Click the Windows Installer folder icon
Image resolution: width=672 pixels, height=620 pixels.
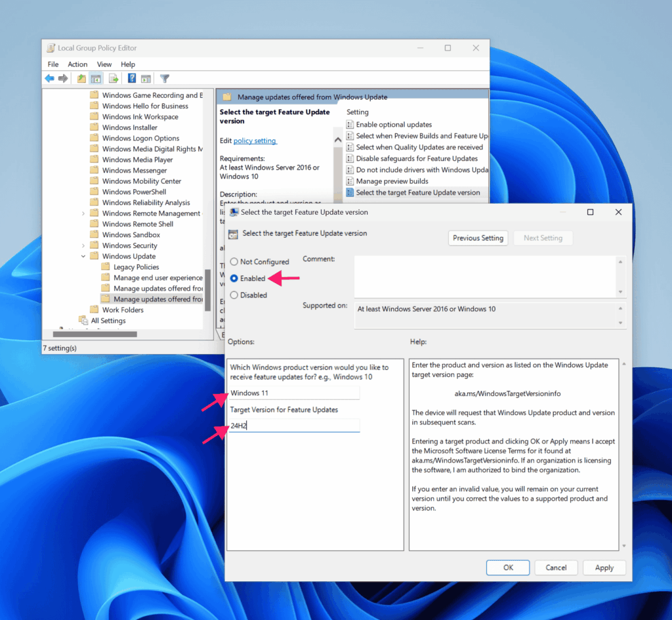(94, 127)
